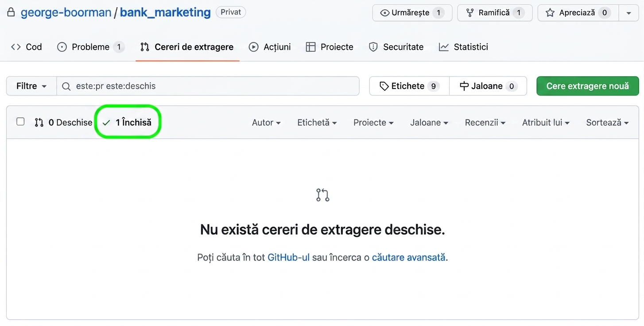The height and width of the screenshot is (326, 644).
Task: Click the eye icon on the Urmărește button
Action: (385, 13)
